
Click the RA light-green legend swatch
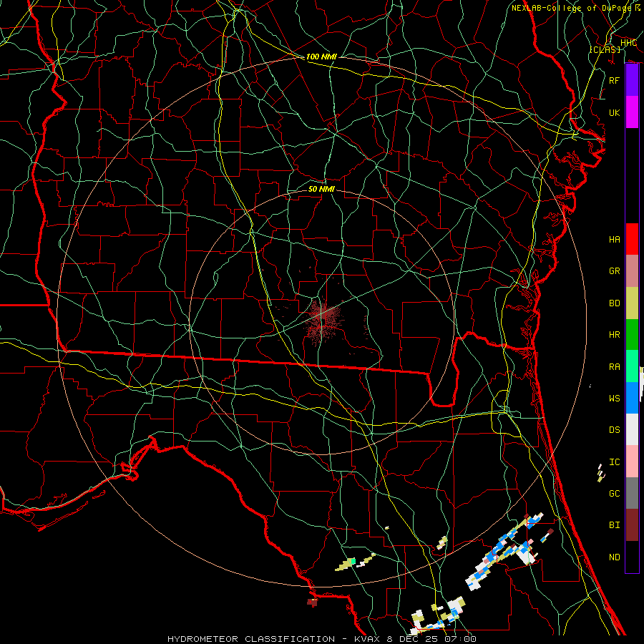click(632, 366)
